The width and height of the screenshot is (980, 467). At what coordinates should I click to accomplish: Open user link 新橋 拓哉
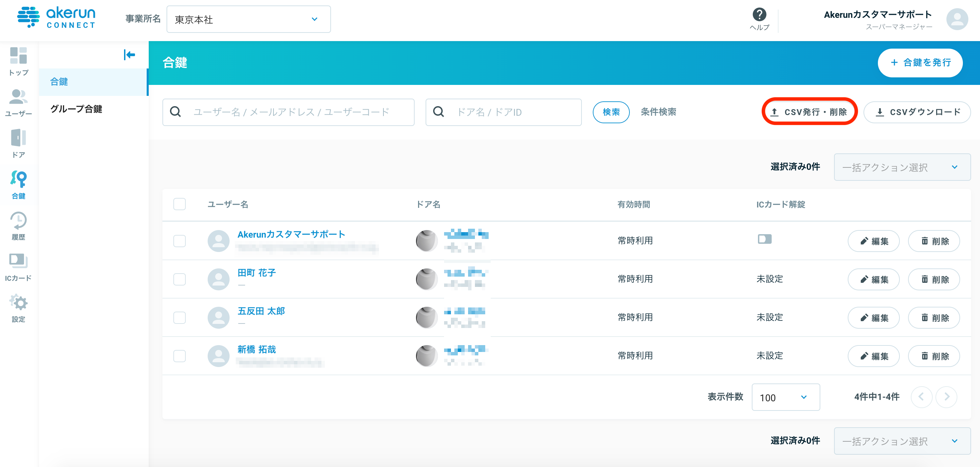[256, 350]
